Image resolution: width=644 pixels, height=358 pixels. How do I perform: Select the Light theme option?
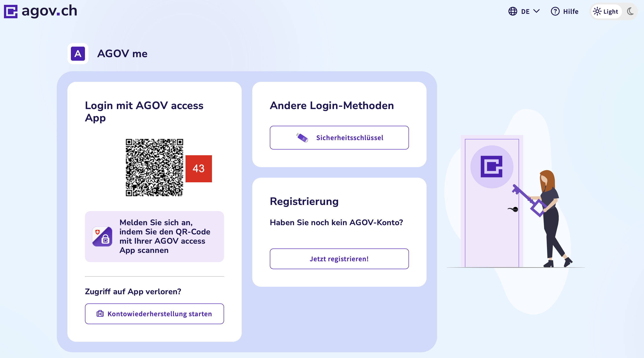tap(606, 11)
